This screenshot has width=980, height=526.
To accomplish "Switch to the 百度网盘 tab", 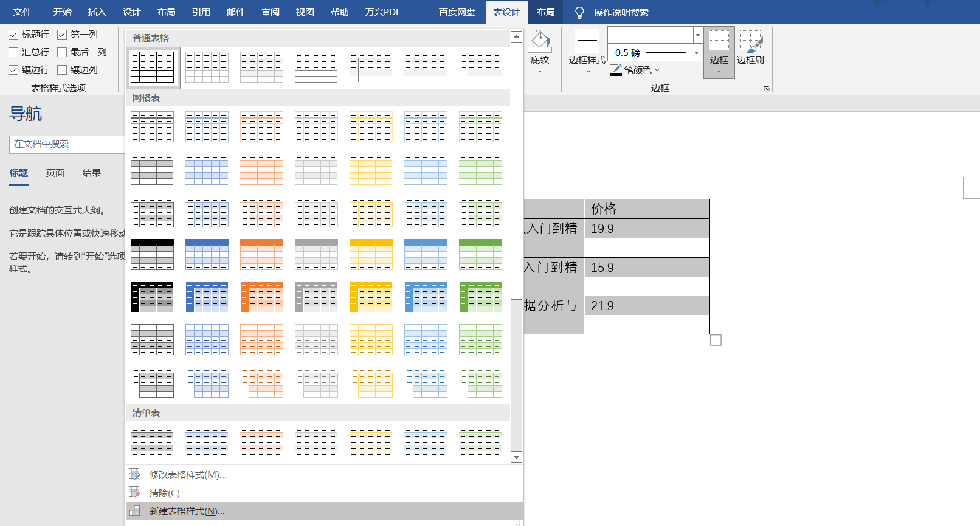I will coord(457,12).
